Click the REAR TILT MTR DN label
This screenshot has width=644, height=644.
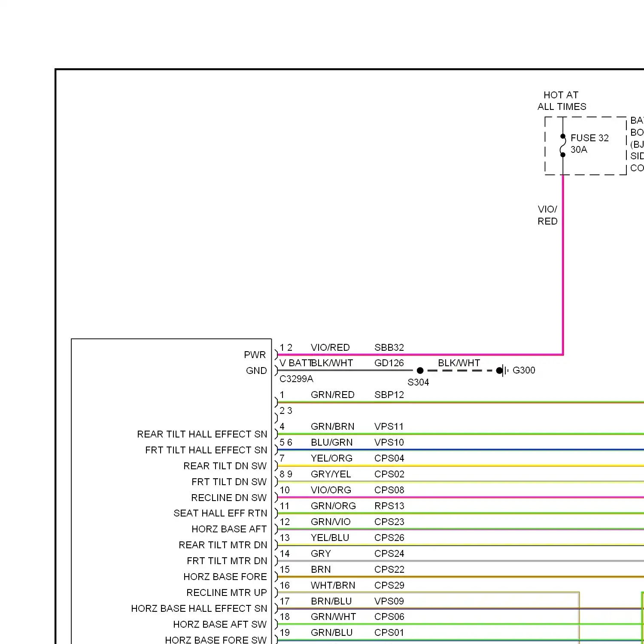pyautogui.click(x=223, y=545)
